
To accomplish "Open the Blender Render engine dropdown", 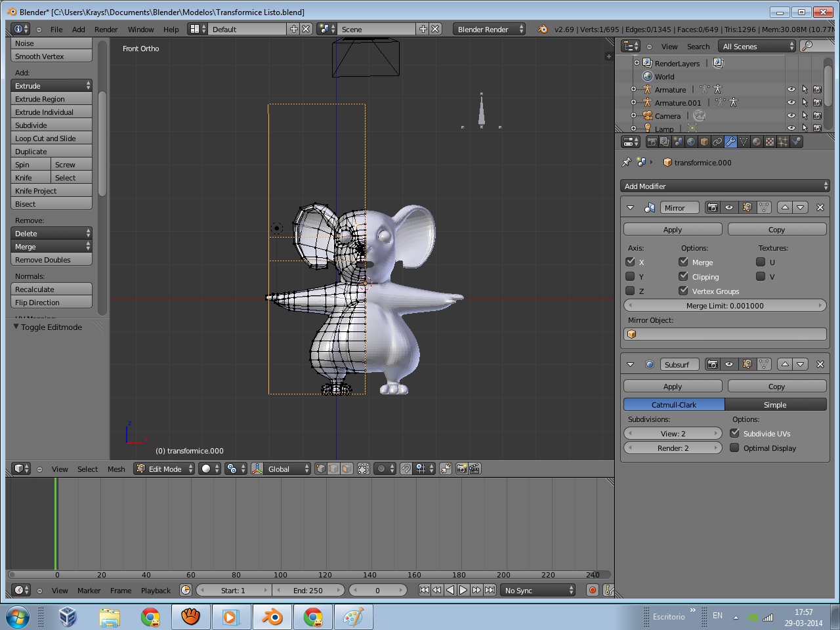I will pyautogui.click(x=490, y=29).
